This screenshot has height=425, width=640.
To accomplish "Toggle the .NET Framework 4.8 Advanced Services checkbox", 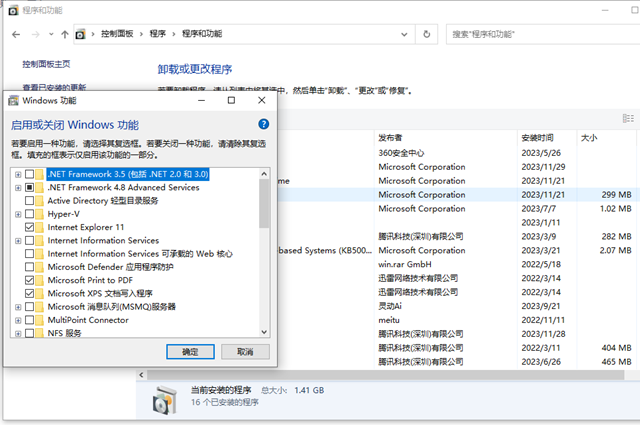I will [x=29, y=187].
